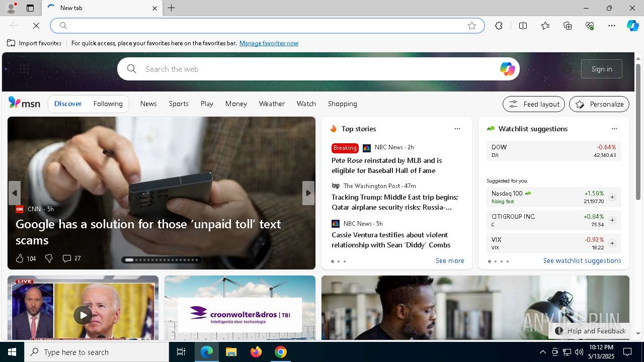
Task: Open the Sports section
Action: click(x=179, y=104)
